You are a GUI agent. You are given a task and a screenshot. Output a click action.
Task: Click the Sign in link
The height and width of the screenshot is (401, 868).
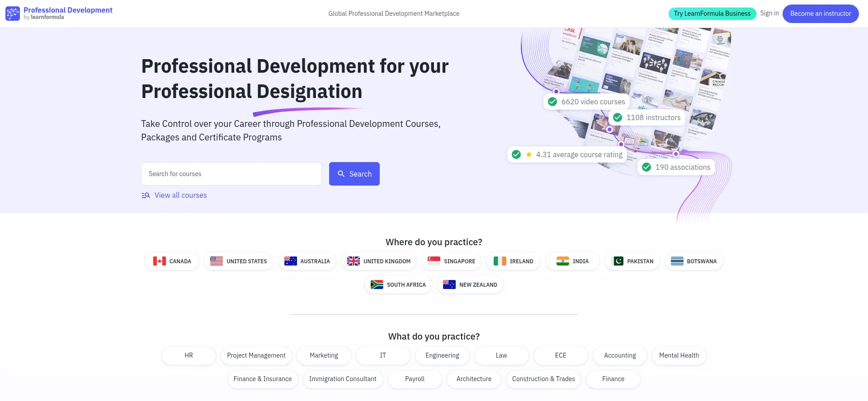[769, 13]
